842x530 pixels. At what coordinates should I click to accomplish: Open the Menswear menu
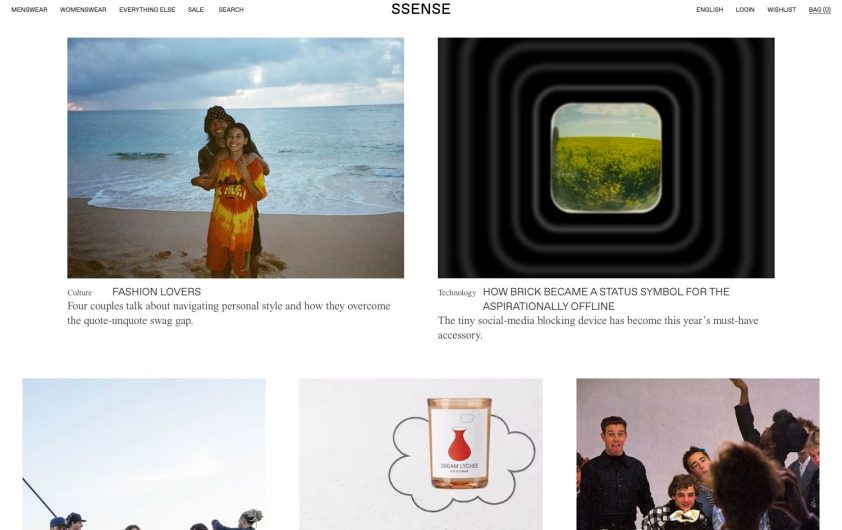click(x=29, y=10)
